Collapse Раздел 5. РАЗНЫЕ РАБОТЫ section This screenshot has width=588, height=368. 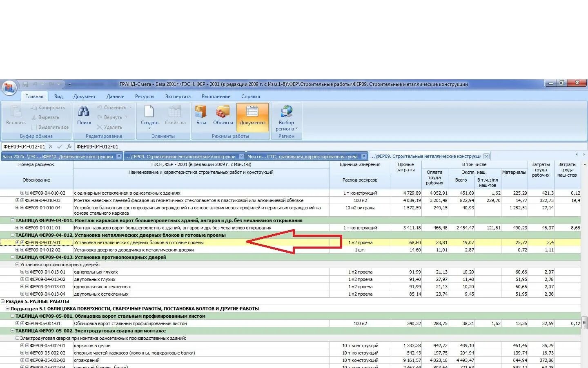[2, 301]
